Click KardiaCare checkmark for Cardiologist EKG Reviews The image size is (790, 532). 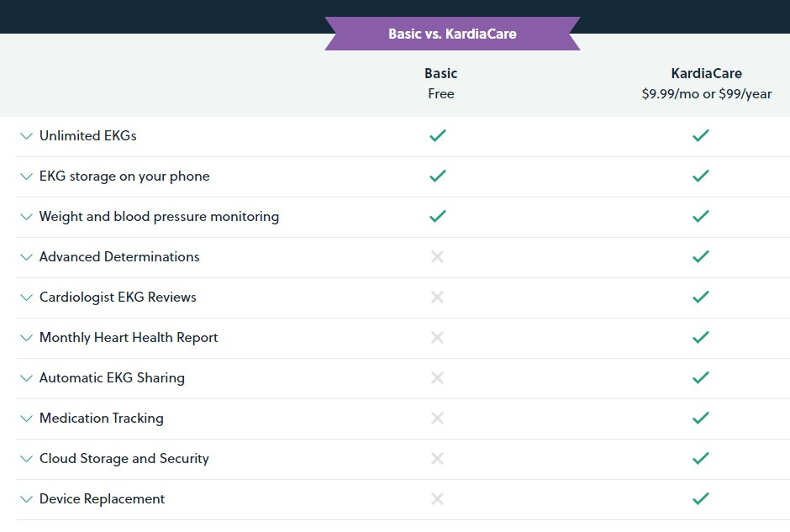click(701, 297)
